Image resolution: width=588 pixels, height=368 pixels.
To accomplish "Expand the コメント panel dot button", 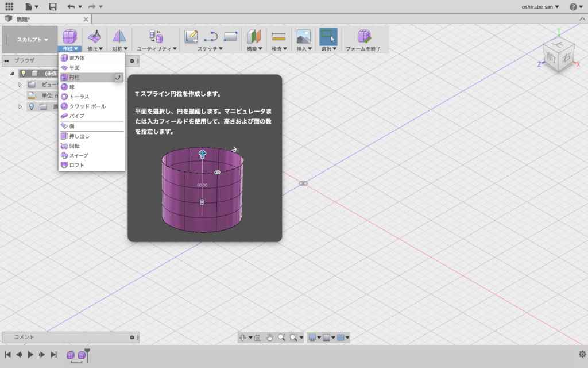I will click(132, 337).
